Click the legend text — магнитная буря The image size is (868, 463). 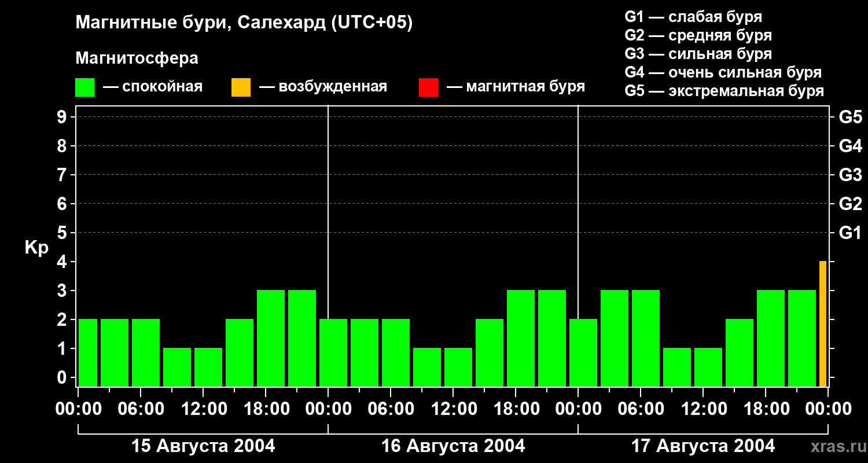[516, 87]
